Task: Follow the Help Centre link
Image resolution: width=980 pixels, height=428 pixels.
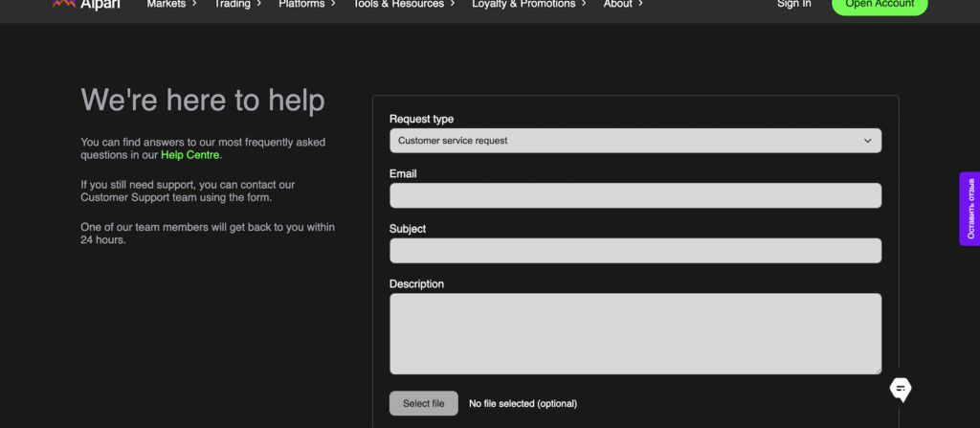Action: [190, 155]
